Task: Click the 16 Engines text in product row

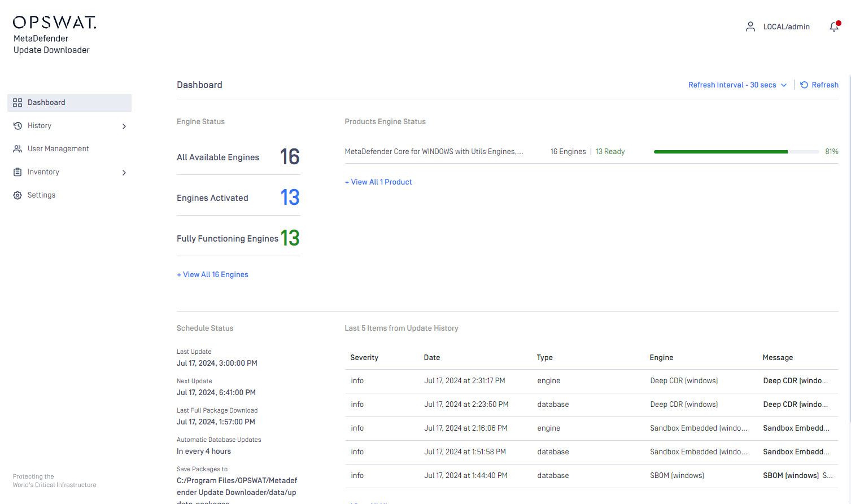Action: 568,151
